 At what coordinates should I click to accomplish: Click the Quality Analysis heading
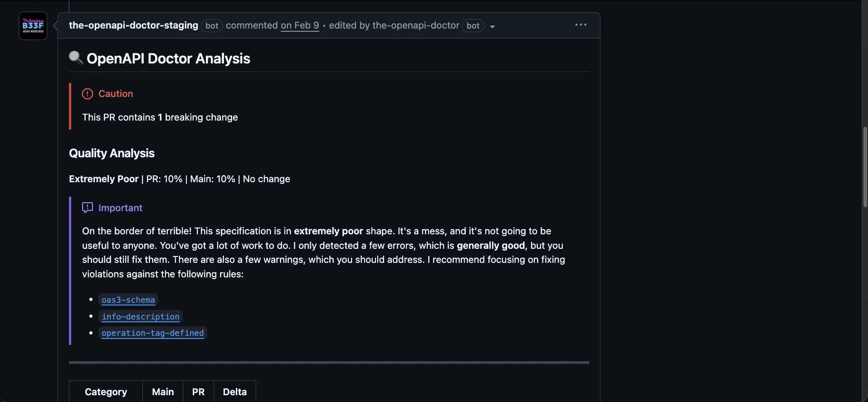(112, 153)
